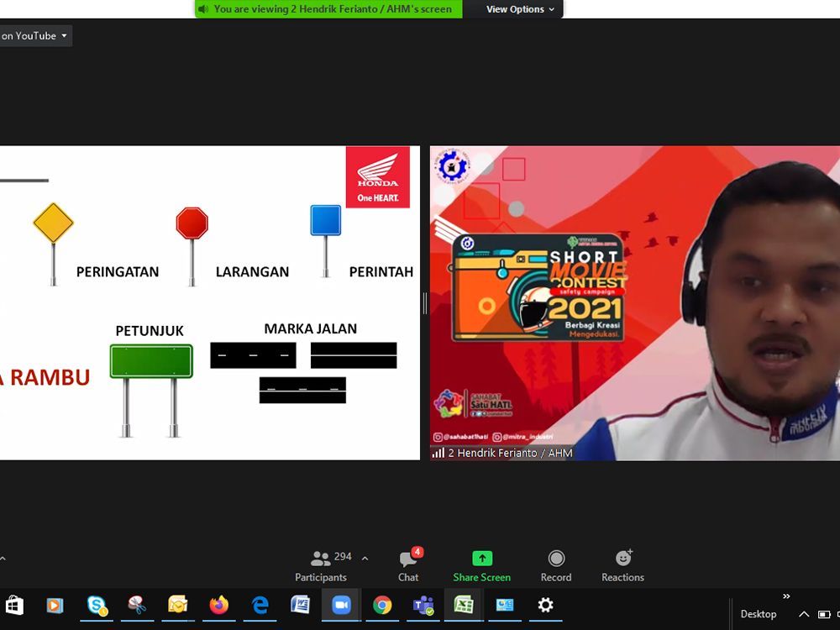840x630 pixels.
Task: Click the battery icon in the system tray
Action: click(x=824, y=615)
